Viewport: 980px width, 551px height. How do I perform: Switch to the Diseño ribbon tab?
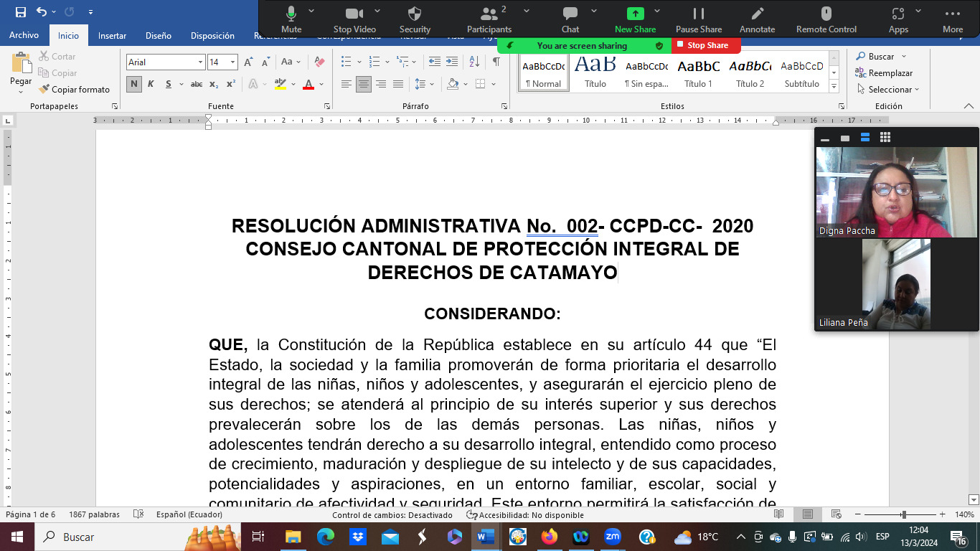(158, 35)
